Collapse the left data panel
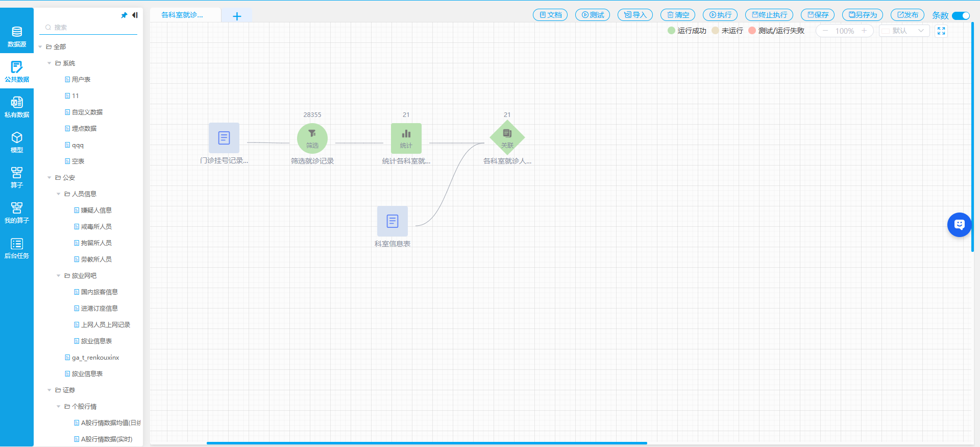The width and height of the screenshot is (980, 447). click(x=135, y=15)
